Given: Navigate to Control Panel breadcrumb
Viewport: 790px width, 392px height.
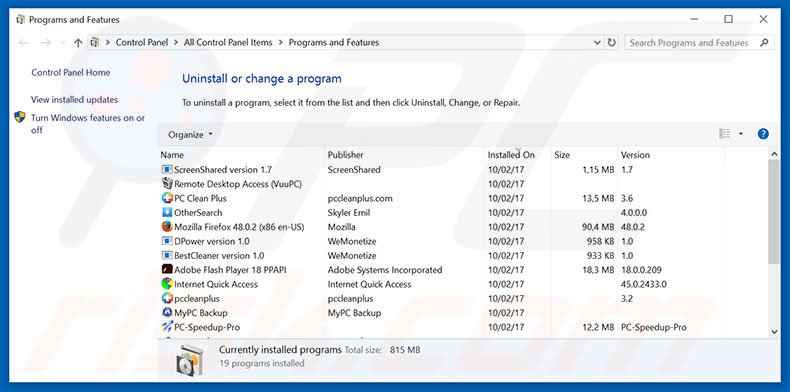Looking at the screenshot, I should [142, 43].
